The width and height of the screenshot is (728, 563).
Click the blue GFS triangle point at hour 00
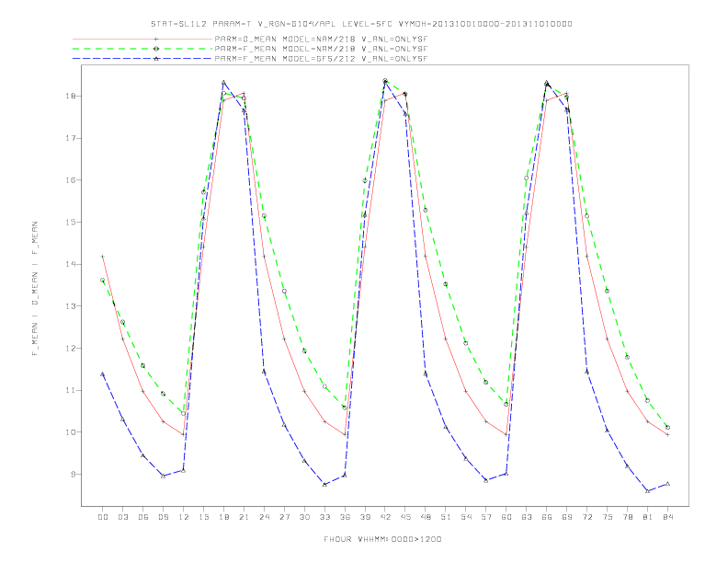pos(103,373)
